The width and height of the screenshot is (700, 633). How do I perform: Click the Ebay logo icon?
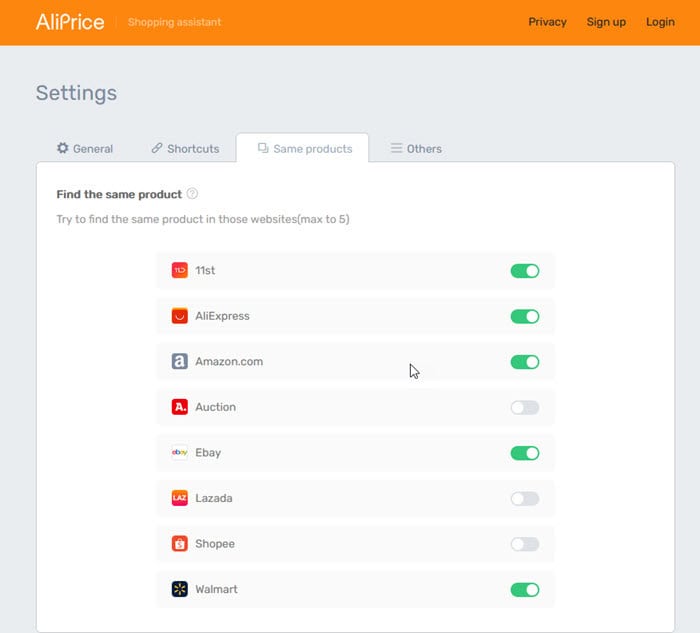coord(179,452)
